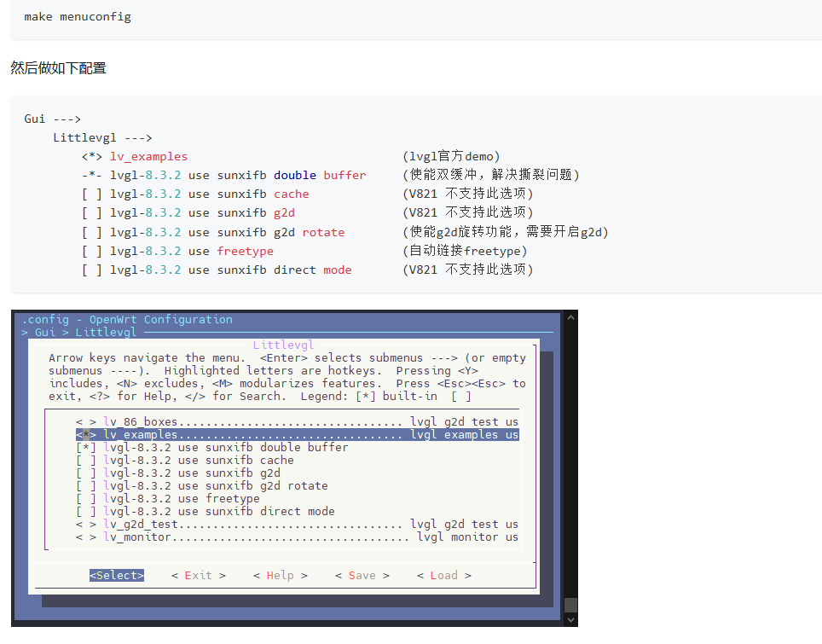The width and height of the screenshot is (822, 644).
Task: Check the sunxifb direct mode box in the terminal
Action: tap(86, 512)
